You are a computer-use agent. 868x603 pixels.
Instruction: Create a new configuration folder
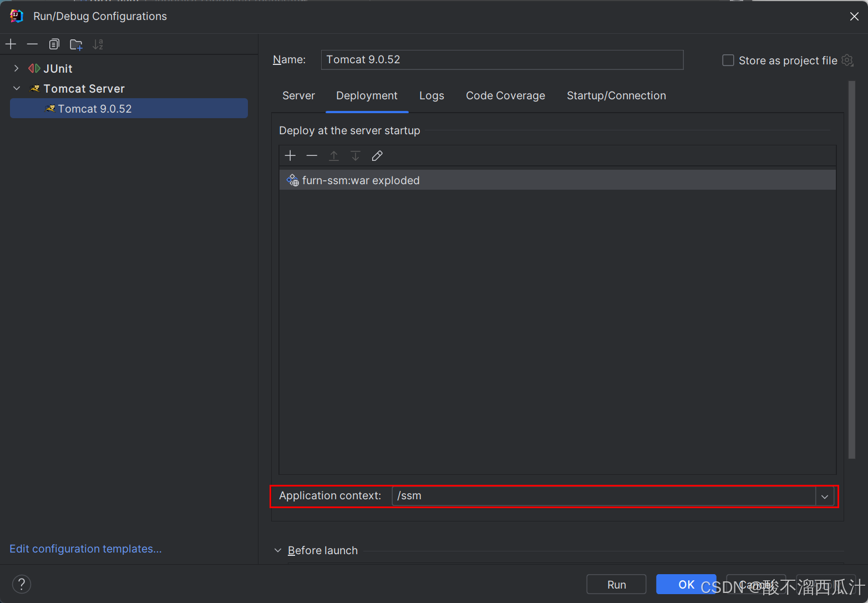(x=76, y=44)
